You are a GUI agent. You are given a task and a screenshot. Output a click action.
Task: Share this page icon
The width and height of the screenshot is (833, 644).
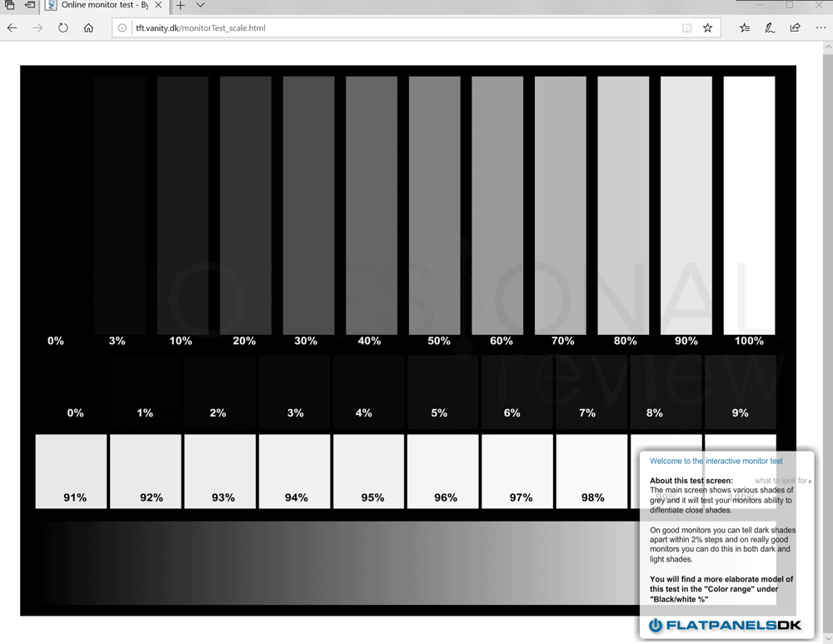796,27
